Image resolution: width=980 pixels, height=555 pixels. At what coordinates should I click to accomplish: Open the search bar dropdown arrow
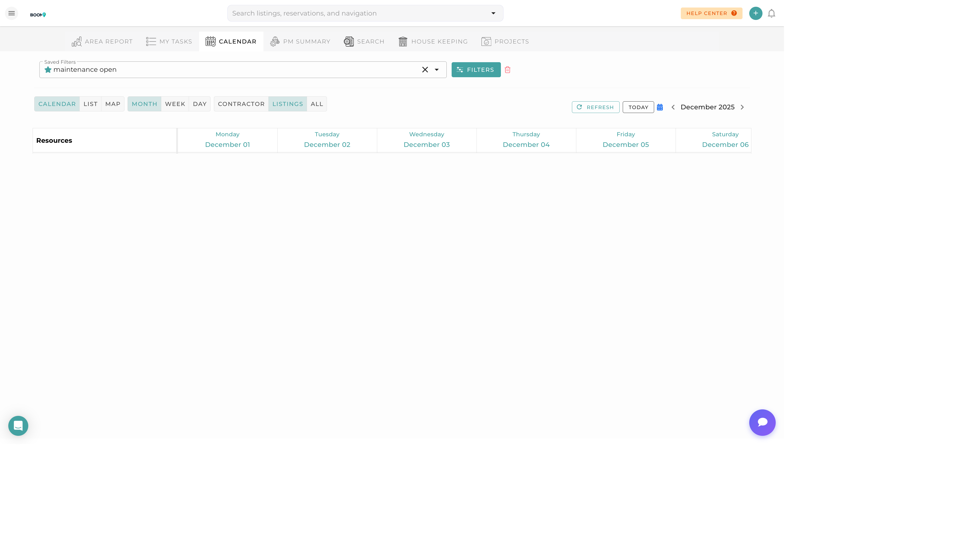493,13
